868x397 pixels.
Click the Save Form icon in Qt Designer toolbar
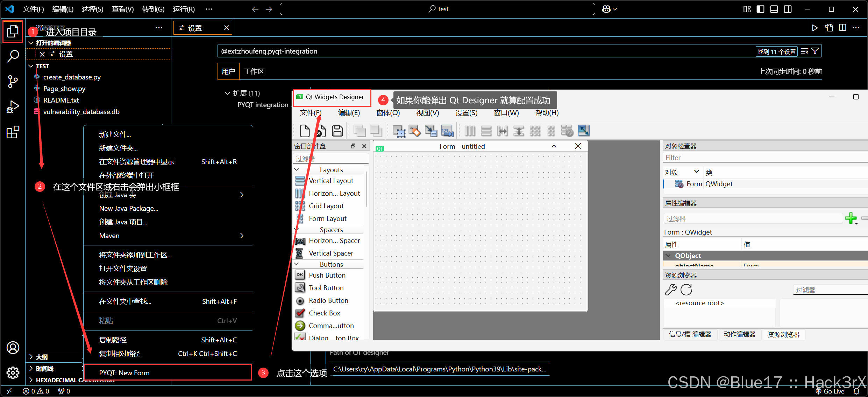tap(337, 131)
